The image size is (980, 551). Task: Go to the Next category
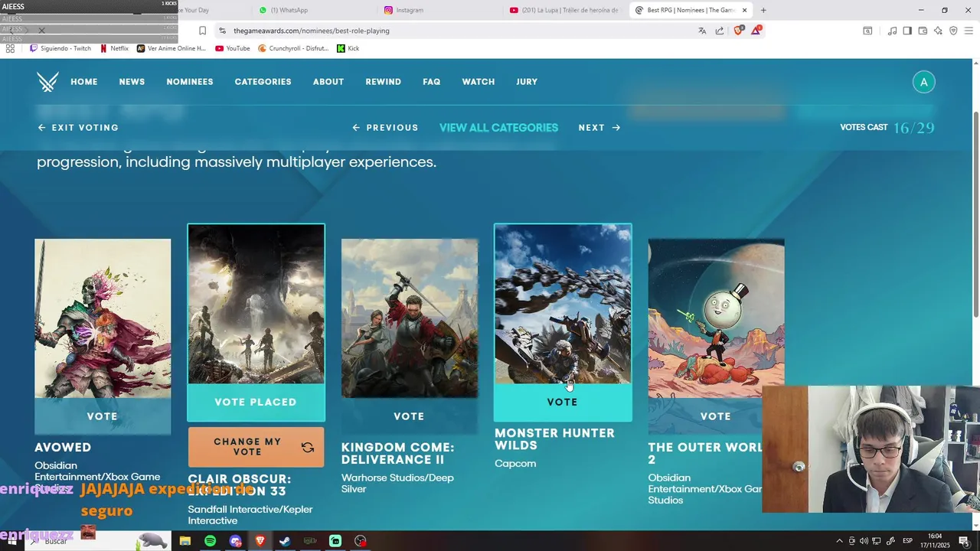(599, 128)
